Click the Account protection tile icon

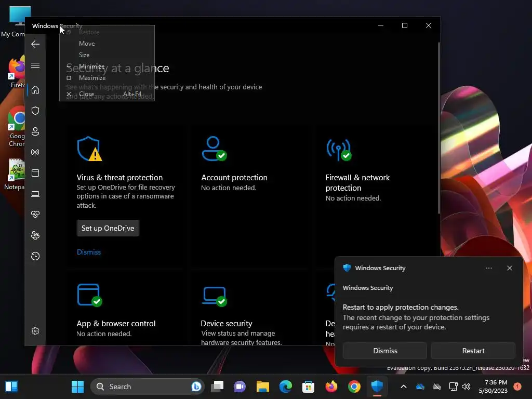pyautogui.click(x=214, y=149)
